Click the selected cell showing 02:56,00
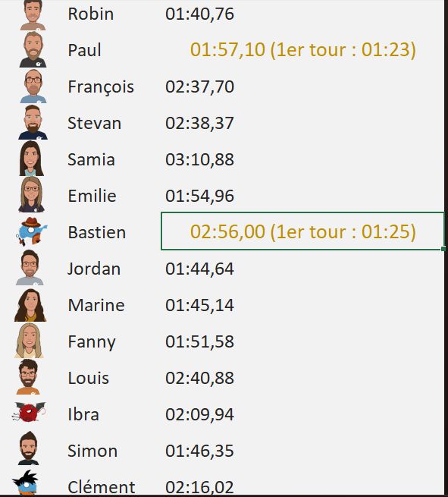This screenshot has width=448, height=497. tap(302, 231)
